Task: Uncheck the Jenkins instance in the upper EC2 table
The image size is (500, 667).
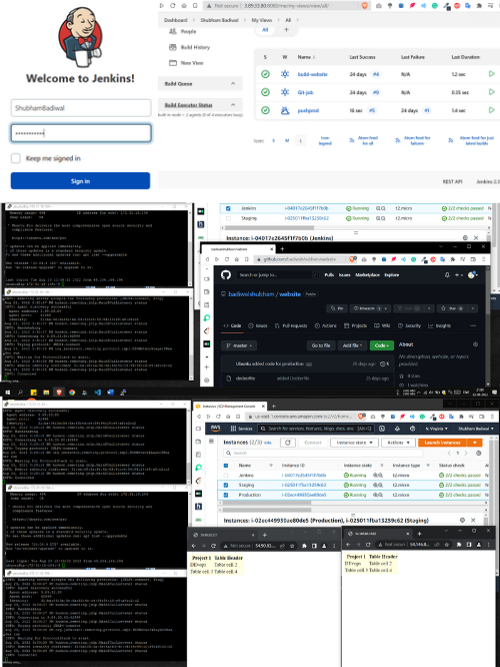Action: point(228,208)
